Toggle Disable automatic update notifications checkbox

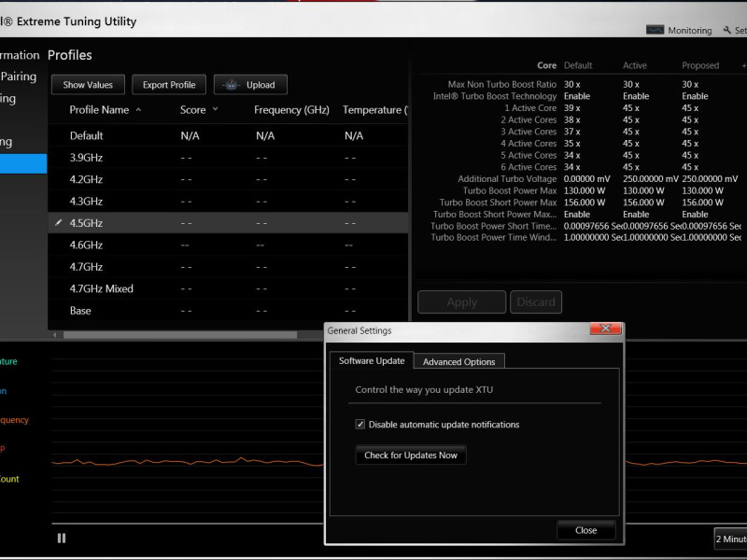tap(360, 424)
